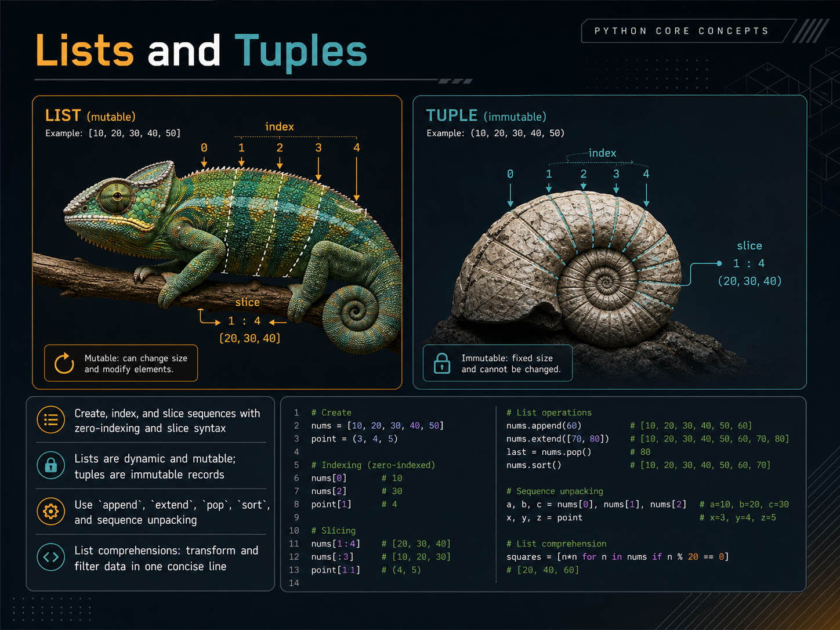Click the gear icon beside "Use `append`, `extend`"
Screen dimensions: 840x630
click(51, 512)
